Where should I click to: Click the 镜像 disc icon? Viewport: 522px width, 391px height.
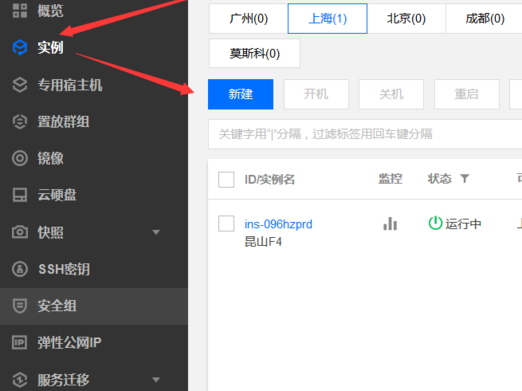[20, 158]
